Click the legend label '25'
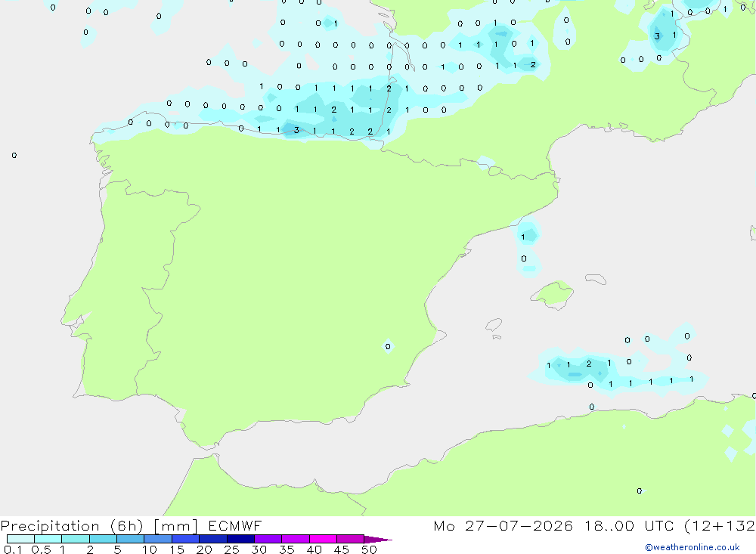 (x=231, y=549)
